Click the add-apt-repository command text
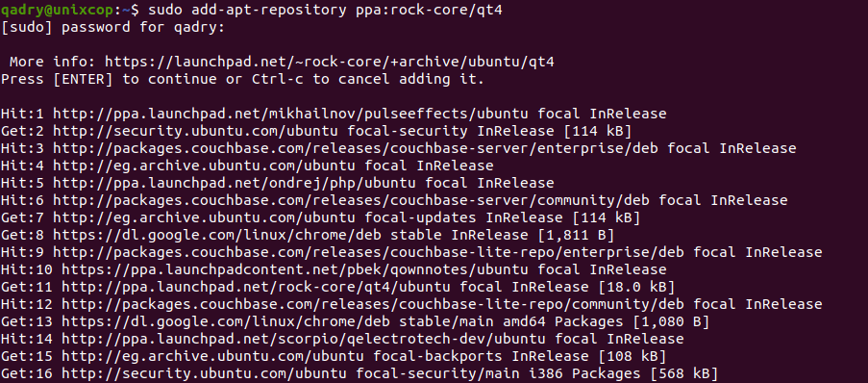This screenshot has width=868, height=383. [x=269, y=10]
